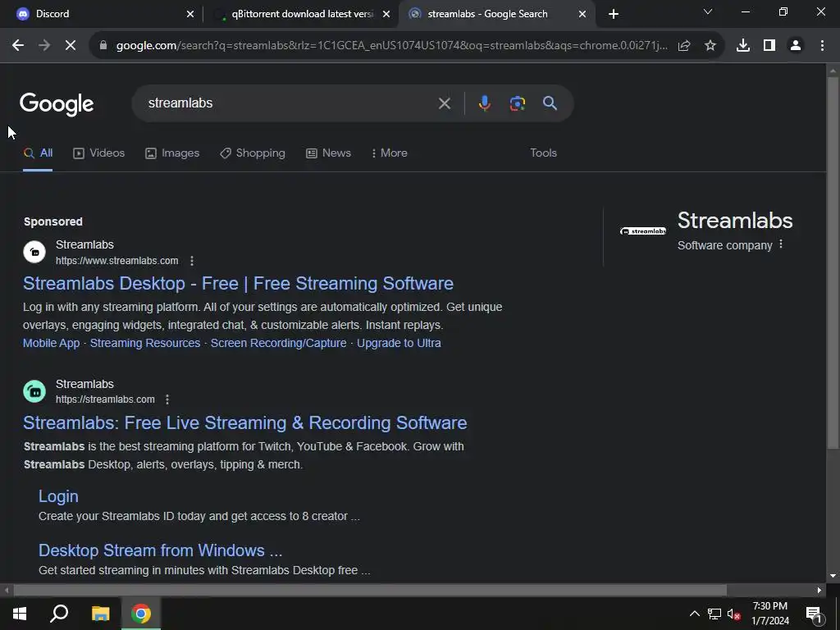This screenshot has height=630, width=840.
Task: Open the taskbar clock and date
Action: (770, 614)
